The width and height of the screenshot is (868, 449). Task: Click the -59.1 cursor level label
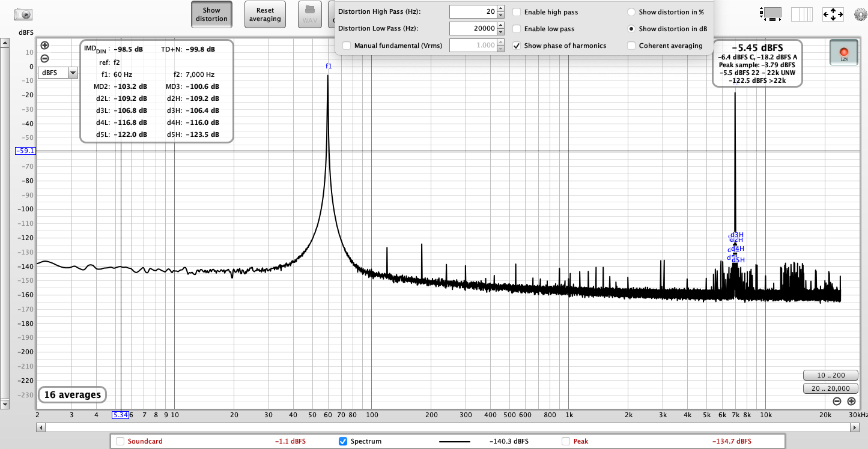pyautogui.click(x=25, y=151)
